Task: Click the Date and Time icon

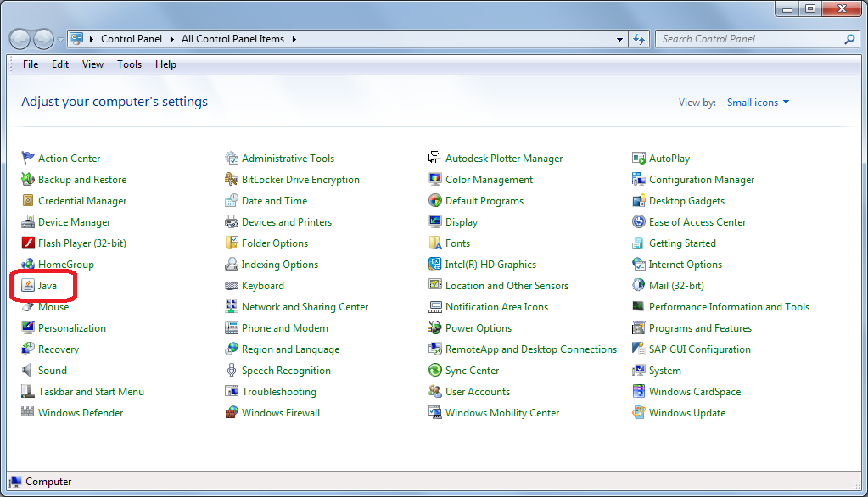Action: pyautogui.click(x=232, y=200)
